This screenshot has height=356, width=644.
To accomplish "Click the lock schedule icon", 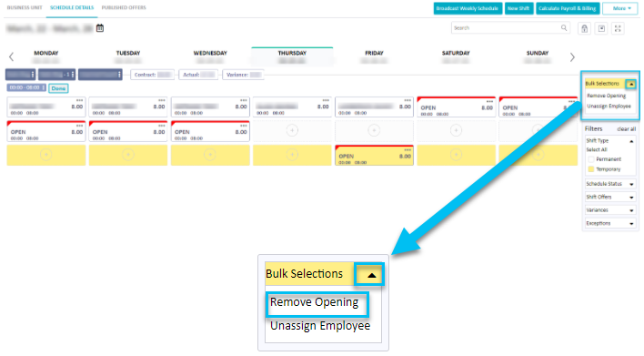I will point(584,28).
